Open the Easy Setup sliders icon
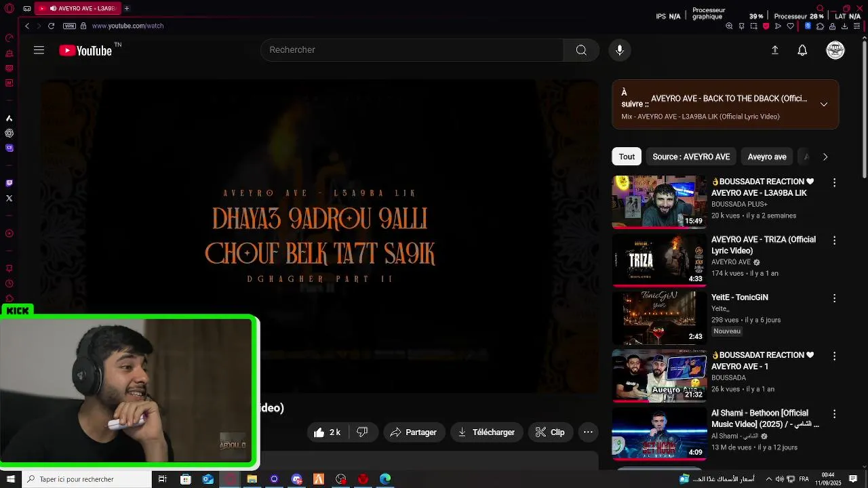The height and width of the screenshot is (488, 868). pyautogui.click(x=856, y=26)
